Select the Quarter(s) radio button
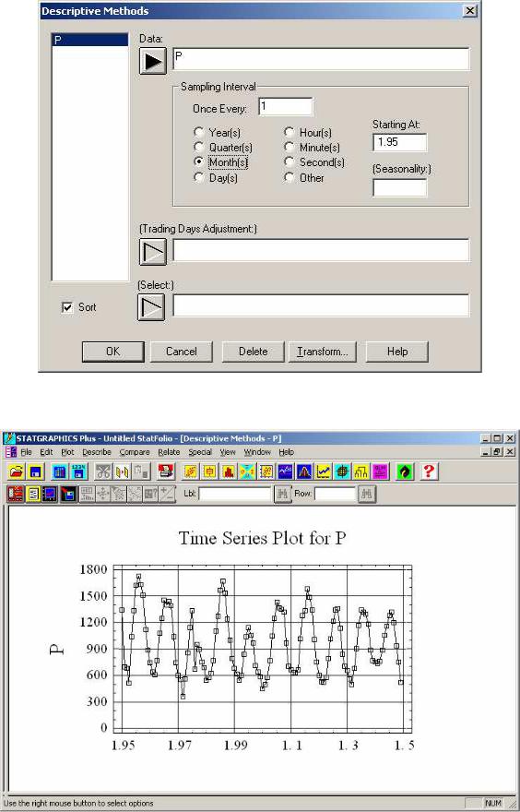This screenshot has width=520, height=812. click(198, 147)
